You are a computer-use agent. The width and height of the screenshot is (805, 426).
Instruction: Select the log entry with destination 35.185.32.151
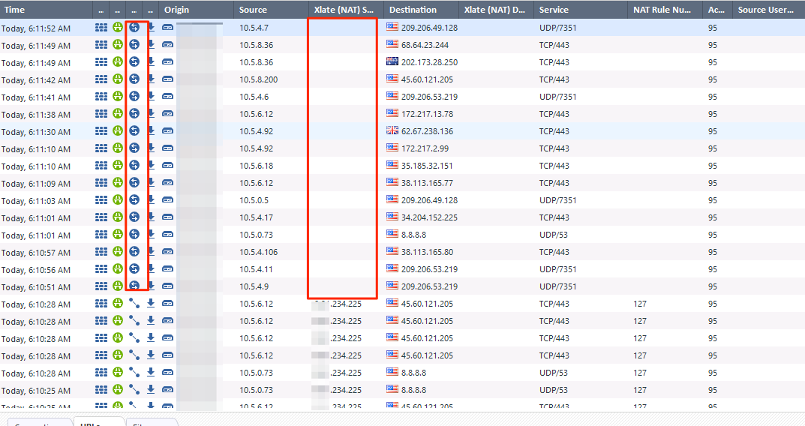[x=428, y=166]
